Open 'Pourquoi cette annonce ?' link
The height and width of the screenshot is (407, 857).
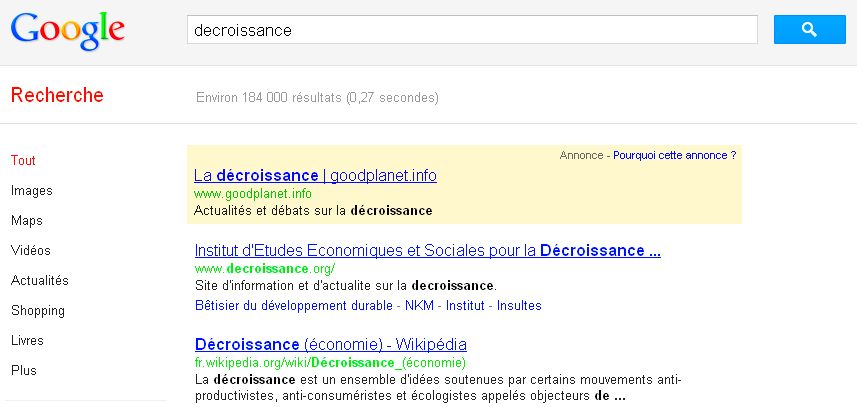click(x=674, y=155)
